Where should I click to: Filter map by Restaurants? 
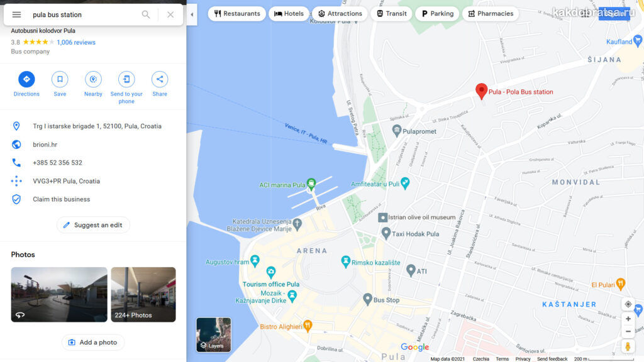tap(237, 14)
